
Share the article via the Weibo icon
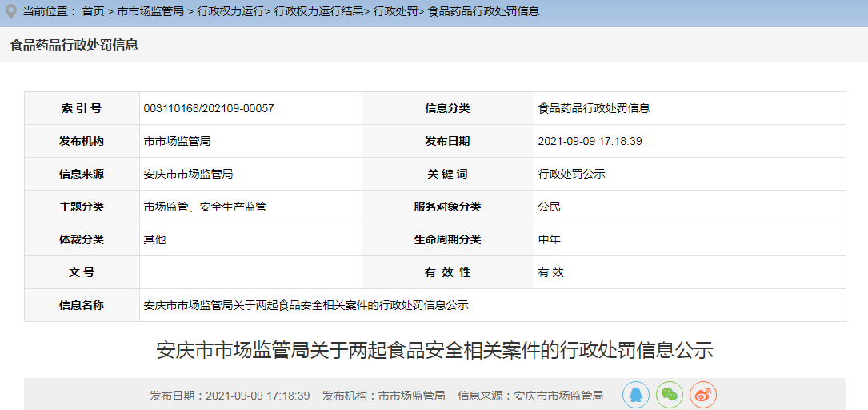(702, 395)
